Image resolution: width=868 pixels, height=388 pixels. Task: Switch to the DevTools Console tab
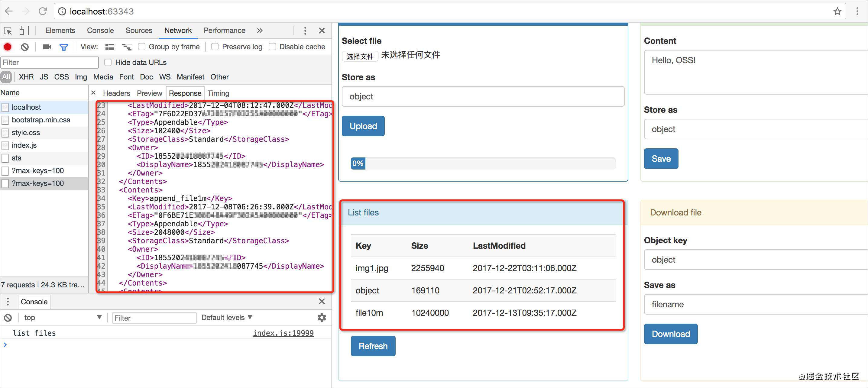100,30
